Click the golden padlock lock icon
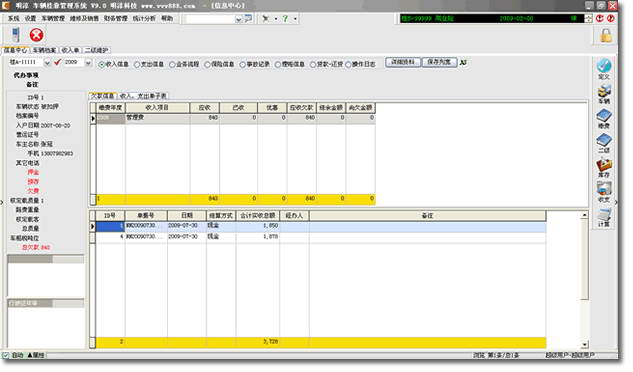This screenshot has height=372, width=633. pos(606,36)
